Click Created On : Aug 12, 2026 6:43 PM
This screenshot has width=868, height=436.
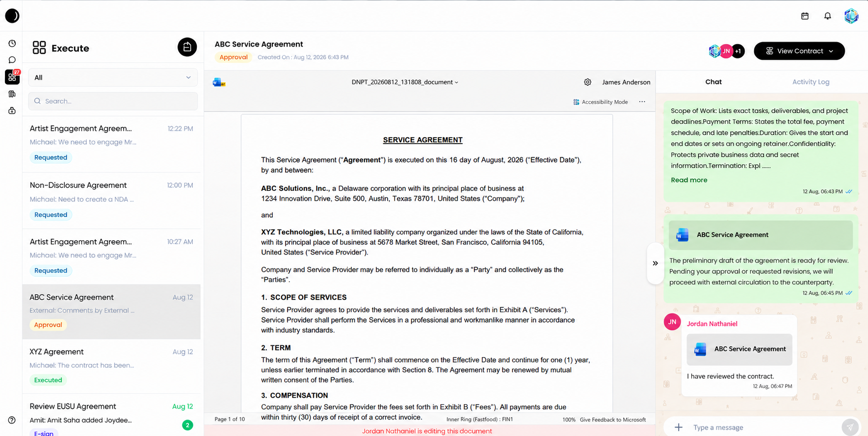[x=303, y=57]
